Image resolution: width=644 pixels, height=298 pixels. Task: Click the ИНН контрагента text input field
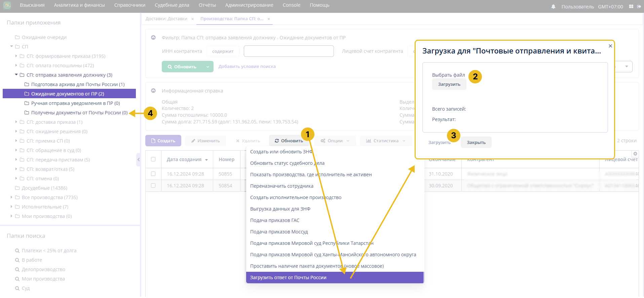point(289,51)
